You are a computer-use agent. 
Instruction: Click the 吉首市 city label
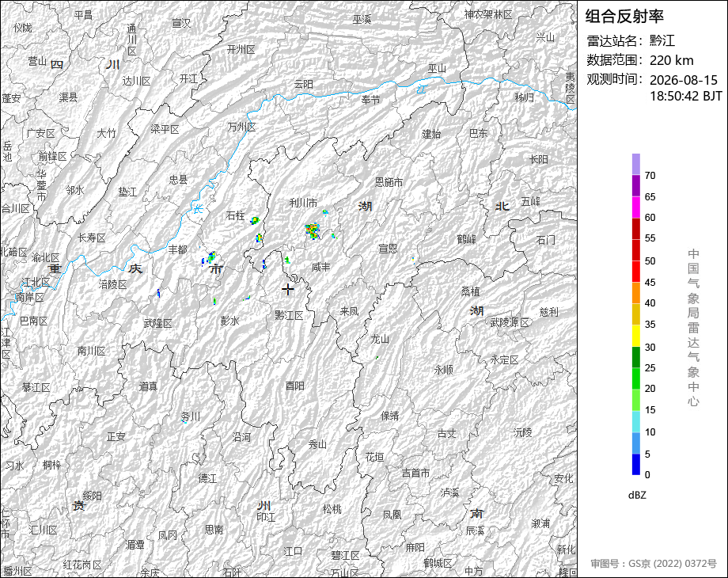[x=415, y=473]
